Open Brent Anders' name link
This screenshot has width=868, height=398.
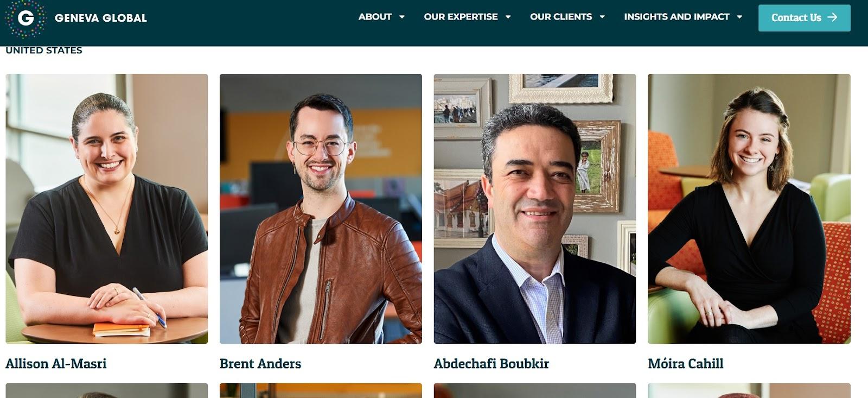[x=260, y=363]
